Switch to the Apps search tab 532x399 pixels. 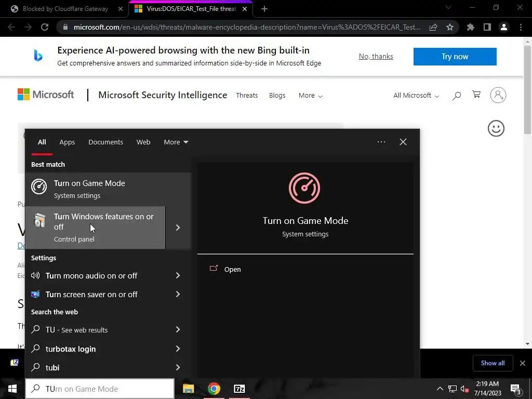click(67, 142)
